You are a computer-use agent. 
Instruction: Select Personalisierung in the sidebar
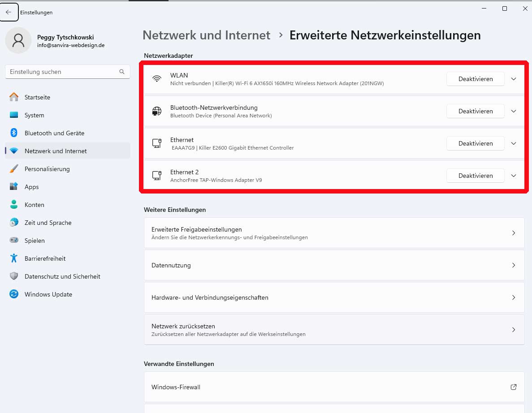click(x=68, y=169)
